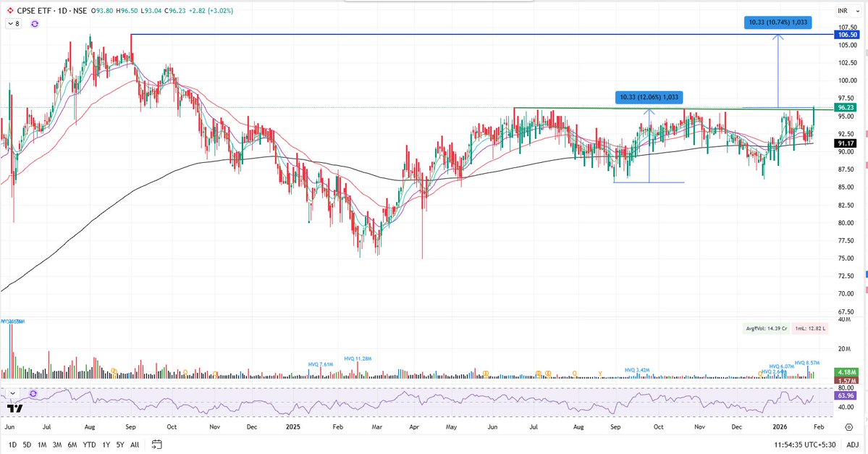Viewport: 868px width, 454px height.
Task: Click the 100.00 price scale label
Action: (847, 80)
